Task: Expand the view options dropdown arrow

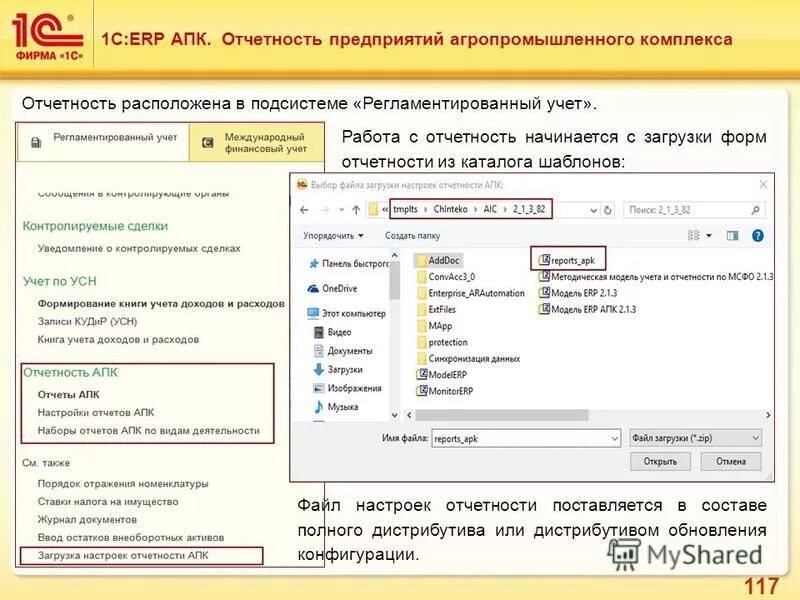Action: coord(709,236)
